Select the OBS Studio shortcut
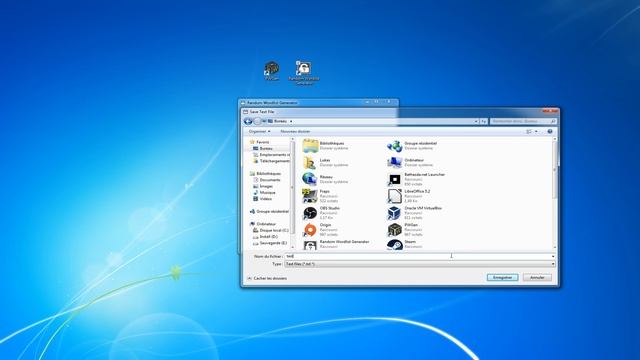 [322, 213]
